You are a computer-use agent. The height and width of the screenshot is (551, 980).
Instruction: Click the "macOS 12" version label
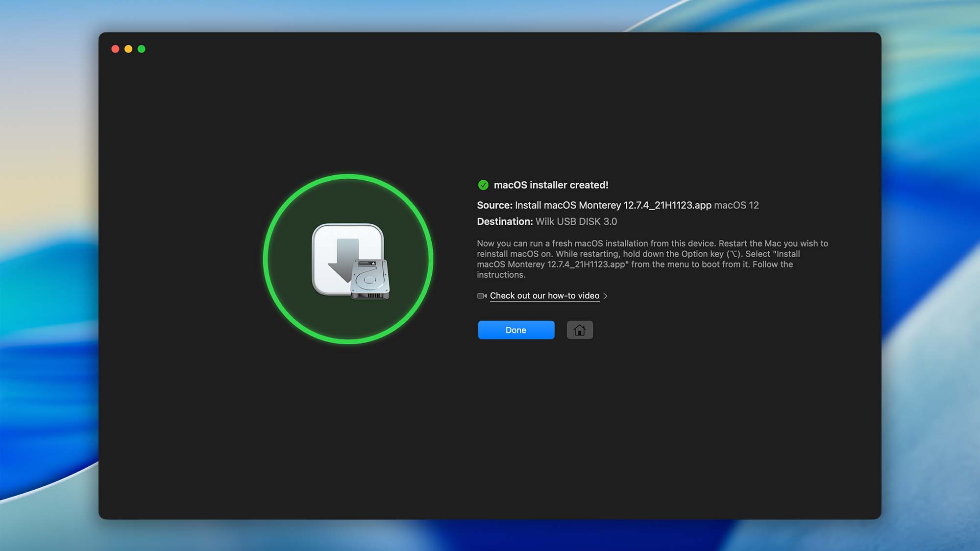point(736,205)
